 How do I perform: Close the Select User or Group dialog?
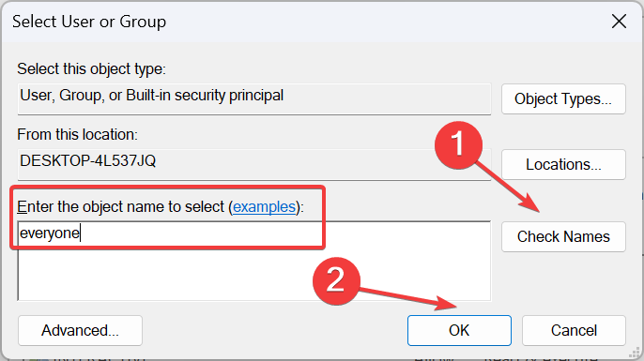click(x=619, y=22)
